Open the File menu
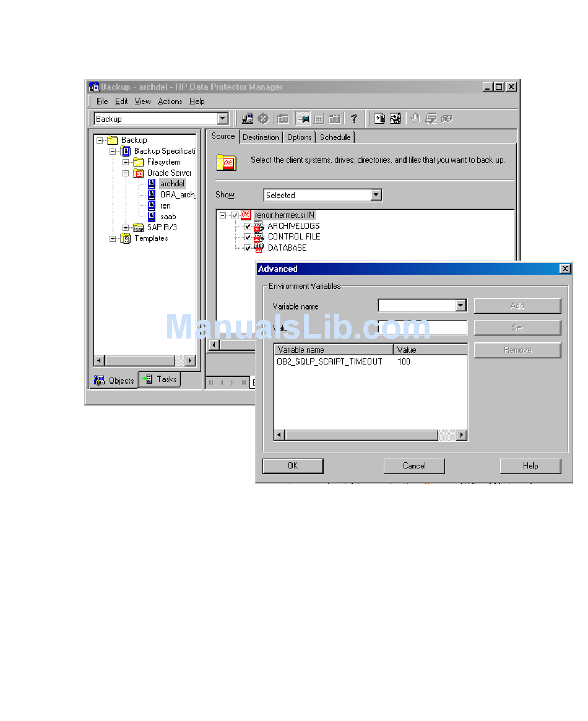Viewport: 588px width, 721px height. (x=102, y=101)
